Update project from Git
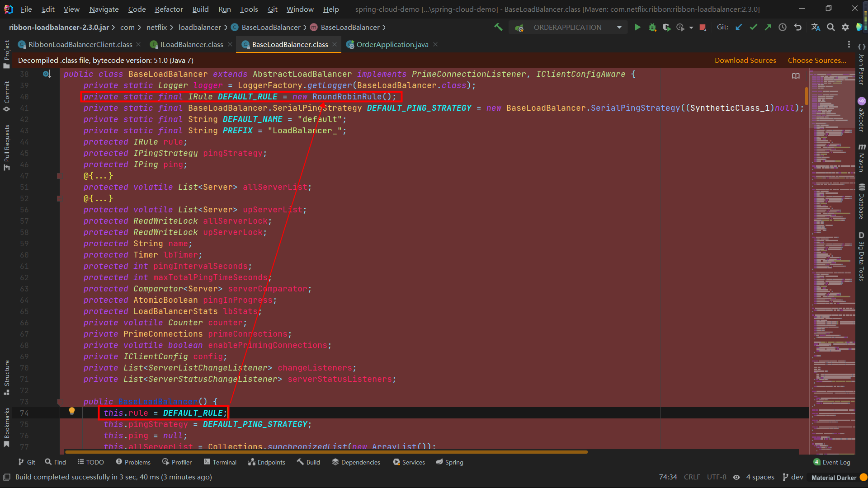The width and height of the screenshot is (868, 488). pyautogui.click(x=739, y=28)
